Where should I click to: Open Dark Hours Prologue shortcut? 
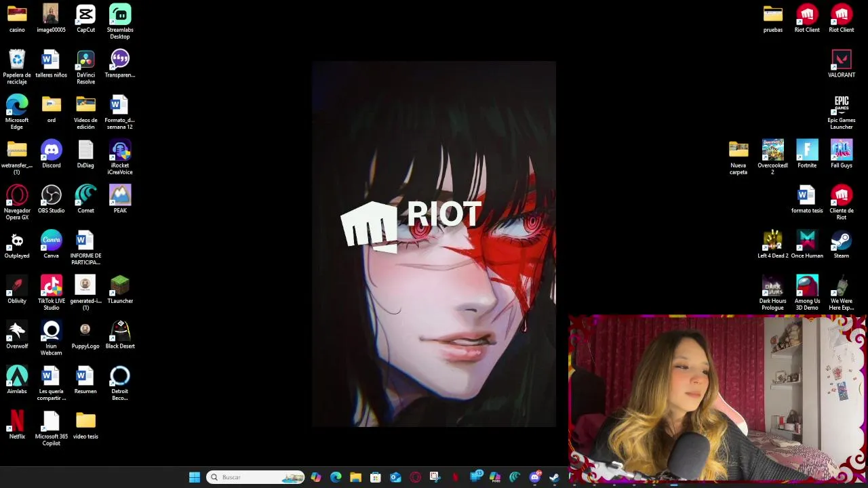pos(772,292)
